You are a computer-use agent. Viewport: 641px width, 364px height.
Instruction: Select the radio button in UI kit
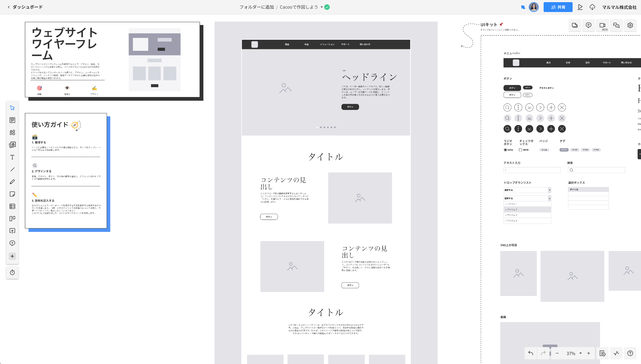(x=505, y=150)
